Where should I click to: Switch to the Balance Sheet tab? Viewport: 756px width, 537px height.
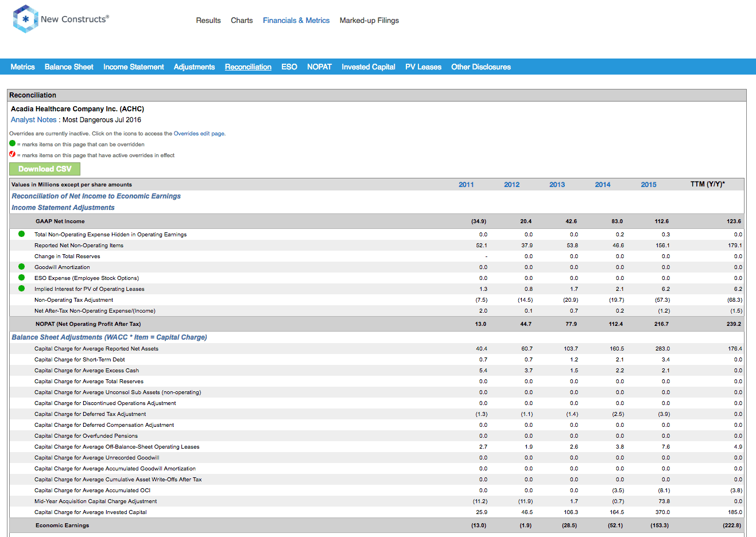point(69,67)
